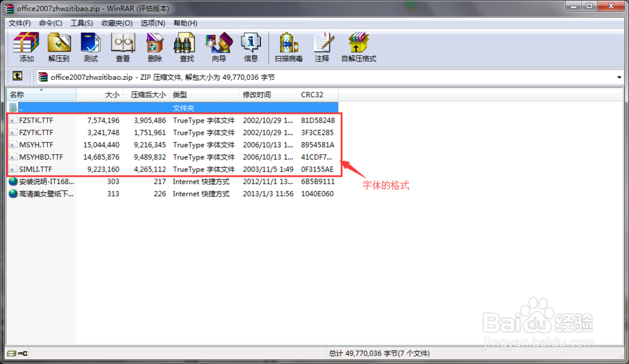The height and width of the screenshot is (364, 629).
Task: Click the 解压到 (Extract to) toolbar icon
Action: [59, 43]
